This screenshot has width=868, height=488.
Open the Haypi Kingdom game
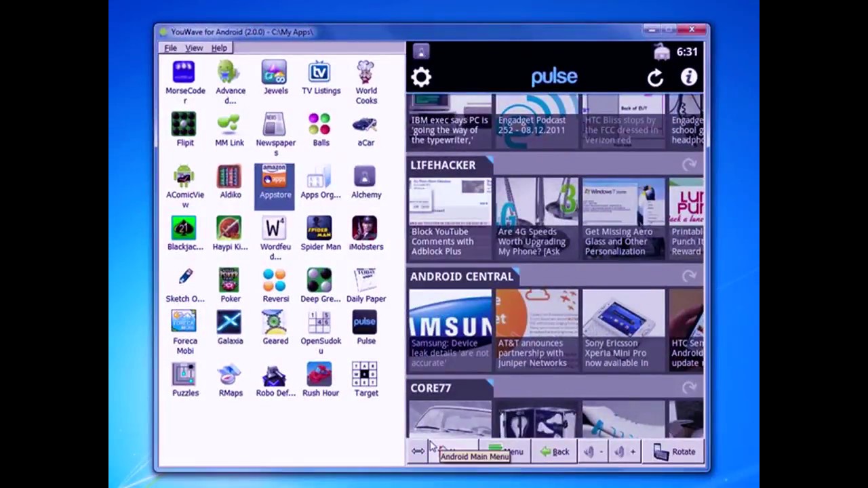click(x=229, y=228)
